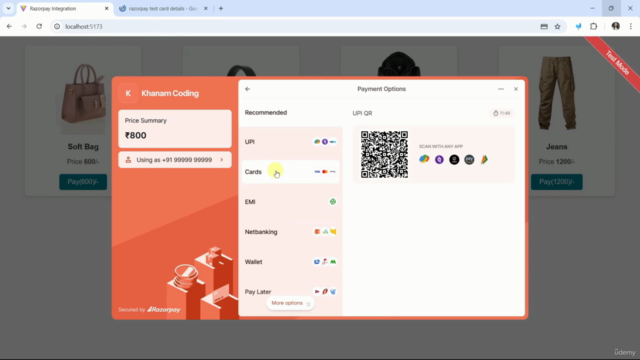Click the green EMI icon
The height and width of the screenshot is (360, 640).
333,202
